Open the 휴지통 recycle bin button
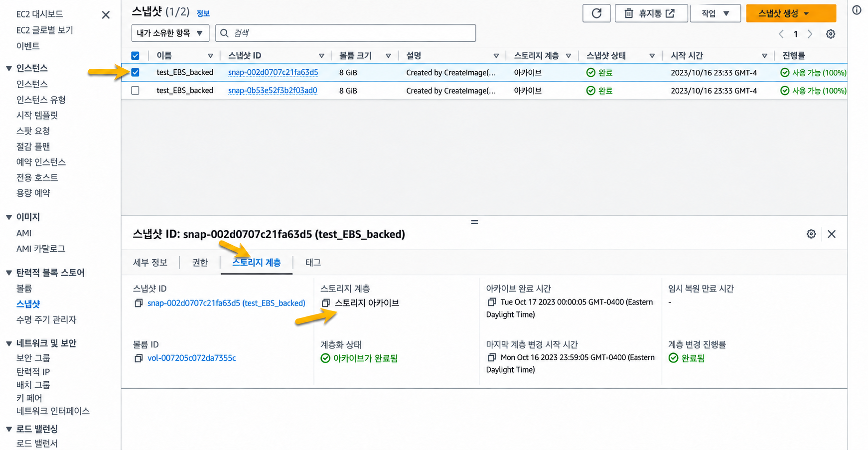The width and height of the screenshot is (868, 450). [651, 13]
